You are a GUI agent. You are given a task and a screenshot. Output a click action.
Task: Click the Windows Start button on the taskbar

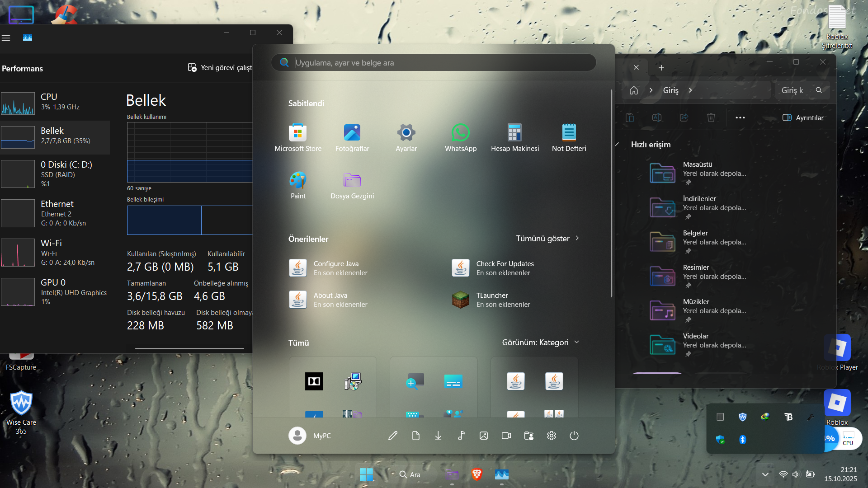pyautogui.click(x=366, y=474)
